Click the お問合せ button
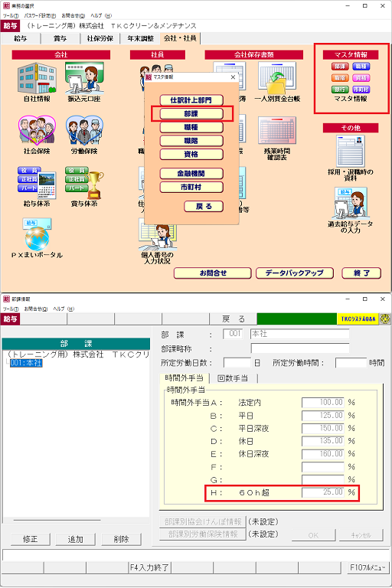The image size is (392, 588). (x=213, y=273)
